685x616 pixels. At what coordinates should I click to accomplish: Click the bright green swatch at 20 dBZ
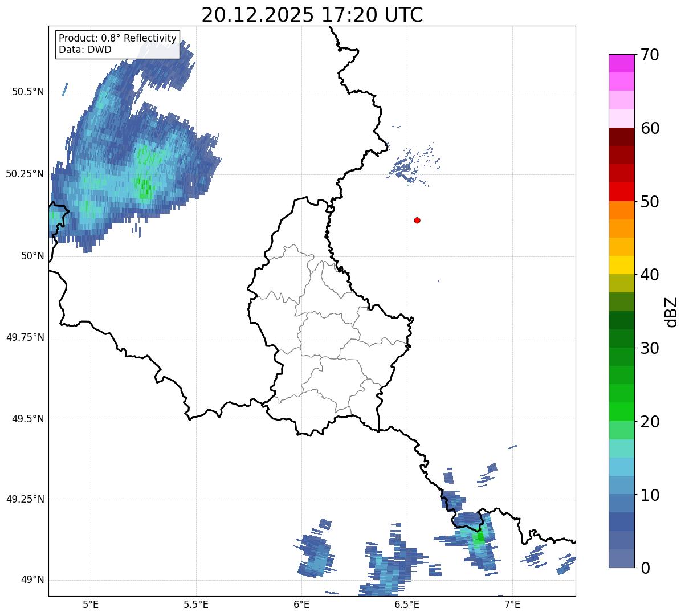tap(622, 412)
